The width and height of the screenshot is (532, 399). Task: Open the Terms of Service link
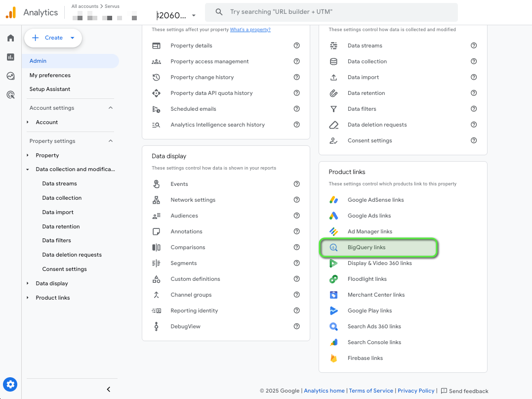[371, 391]
